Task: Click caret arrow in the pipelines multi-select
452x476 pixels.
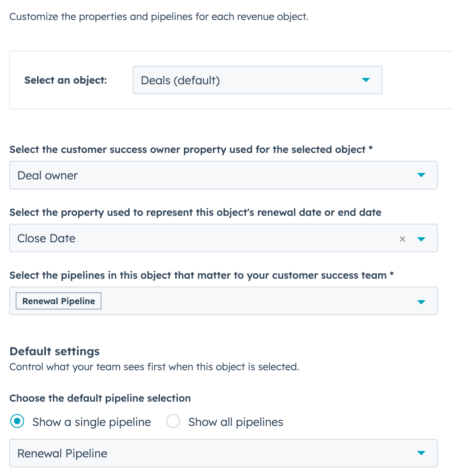Action: tap(421, 302)
